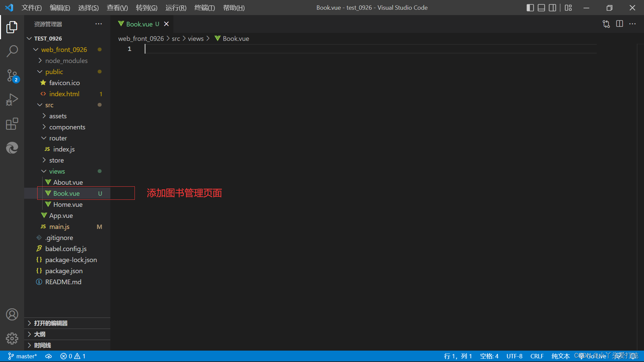Screen dimensions: 644x362
Task: Collapse the src folder
Action: pos(40,105)
